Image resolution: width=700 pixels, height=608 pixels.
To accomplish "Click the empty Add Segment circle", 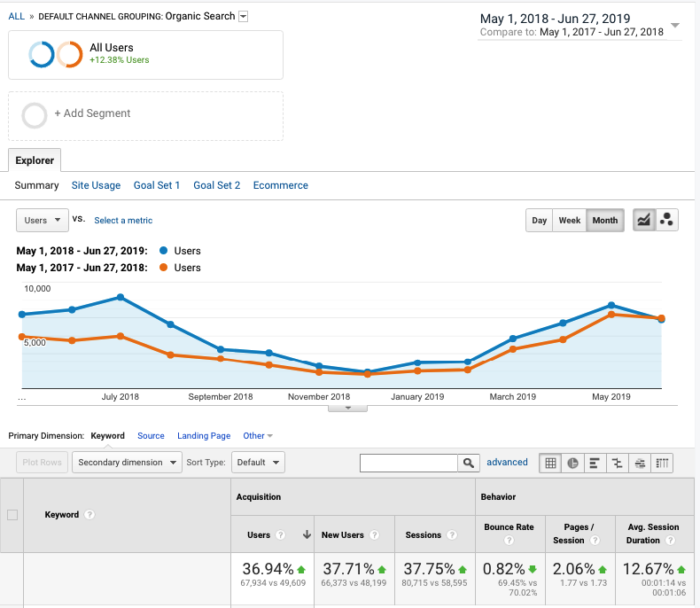I will tap(35, 115).
